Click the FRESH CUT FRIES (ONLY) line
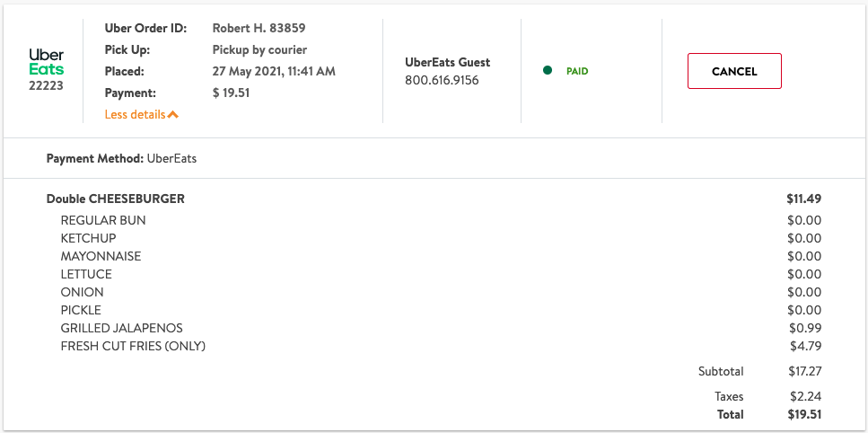Viewport: 868px width, 433px height. coord(133,346)
